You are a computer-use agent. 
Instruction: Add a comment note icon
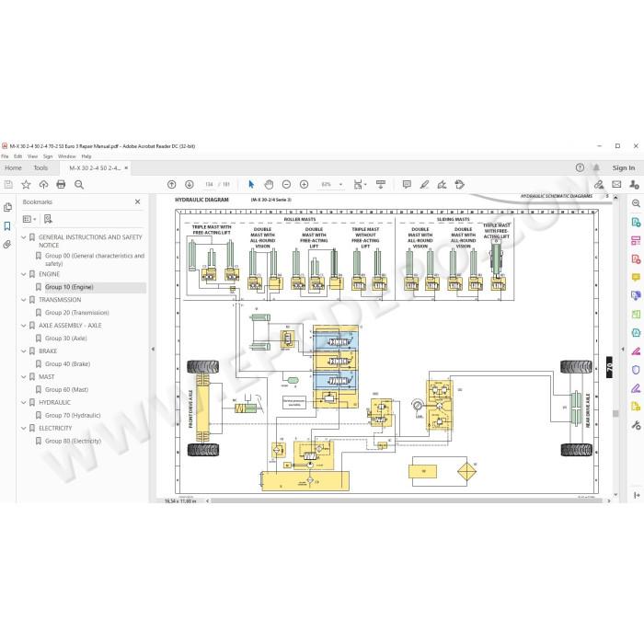[407, 184]
